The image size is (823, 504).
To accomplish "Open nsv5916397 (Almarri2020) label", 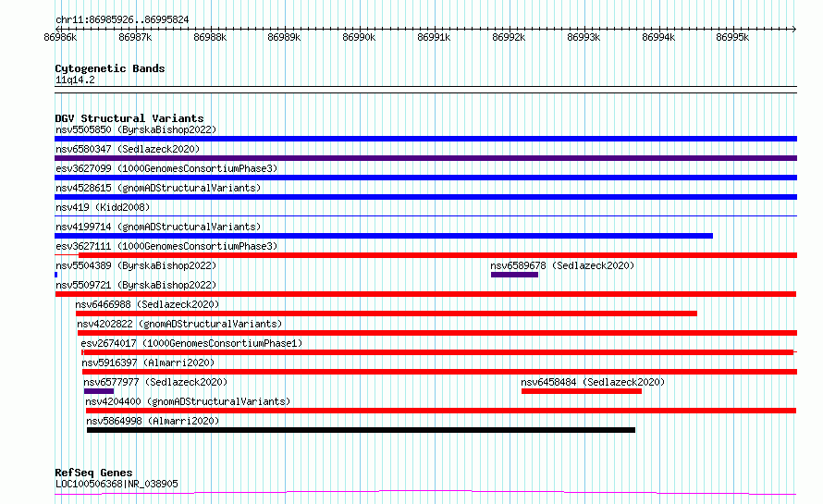I will 148,363.
